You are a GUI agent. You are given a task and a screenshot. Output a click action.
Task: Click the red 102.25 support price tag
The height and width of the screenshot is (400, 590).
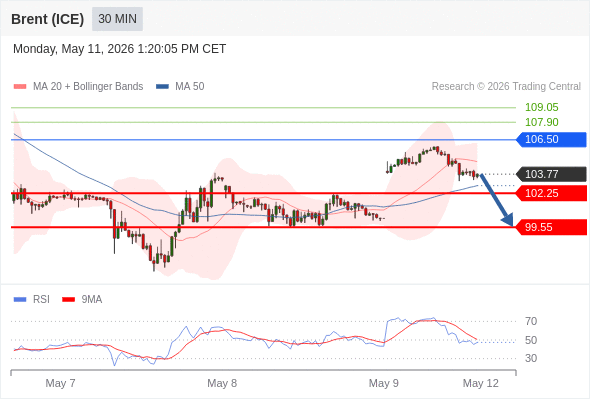[552, 193]
